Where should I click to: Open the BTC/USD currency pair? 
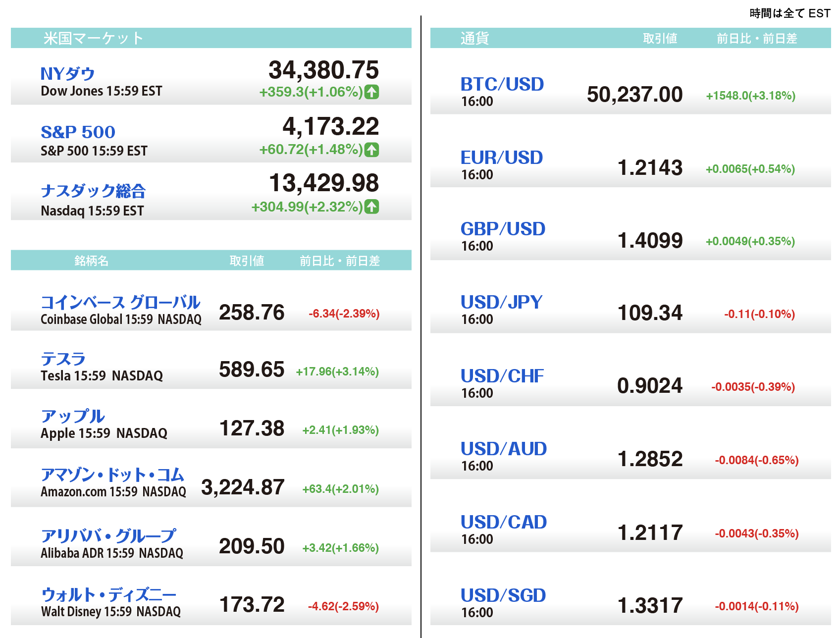coord(502,84)
